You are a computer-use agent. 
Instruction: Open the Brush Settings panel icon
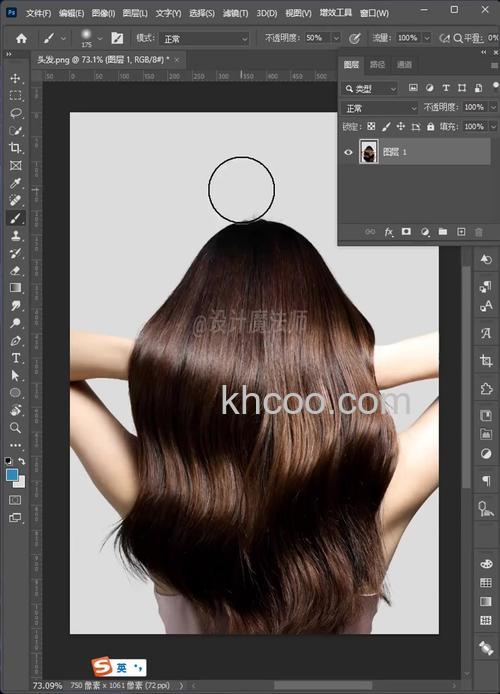(x=117, y=39)
